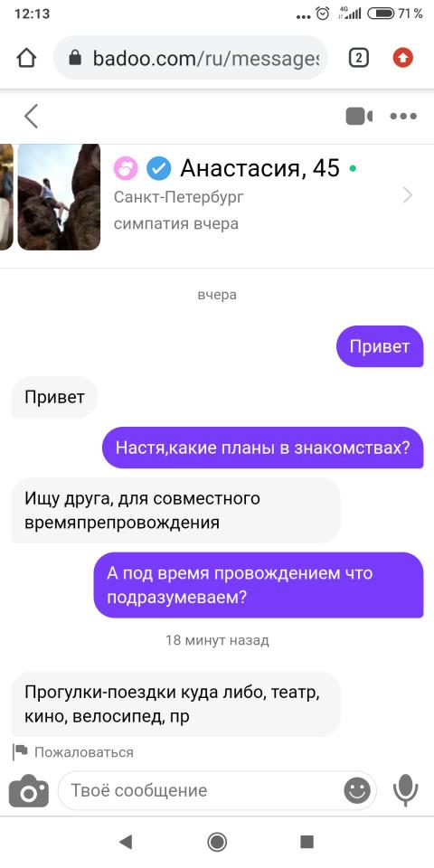Go back using the chat back arrow
The image size is (434, 868).
(31, 117)
